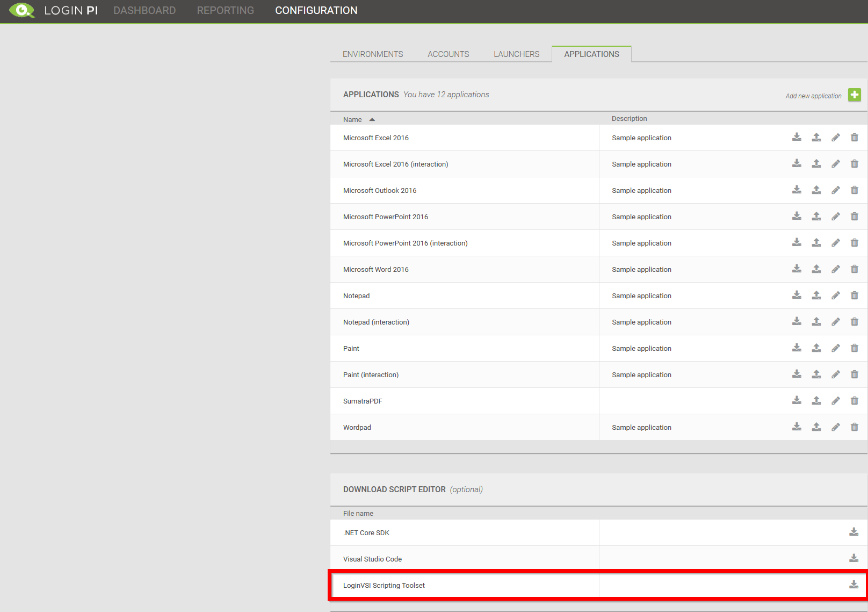Viewport: 868px width, 612px height.
Task: Download the LoginVSI Scripting Toolset
Action: (x=853, y=585)
